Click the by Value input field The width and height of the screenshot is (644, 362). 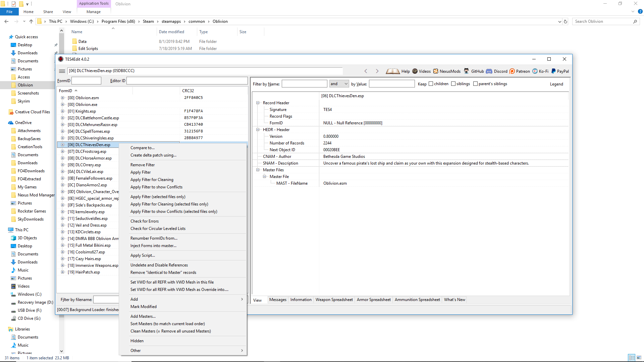pos(392,84)
